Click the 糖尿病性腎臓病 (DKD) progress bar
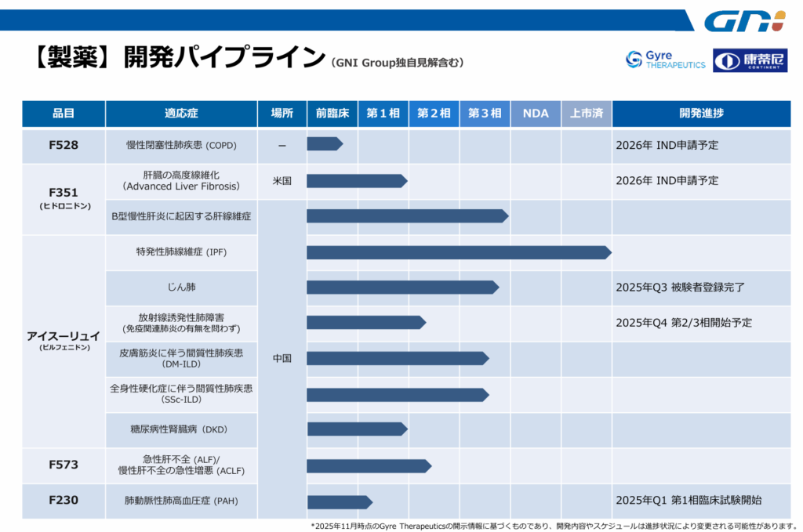 click(356, 429)
